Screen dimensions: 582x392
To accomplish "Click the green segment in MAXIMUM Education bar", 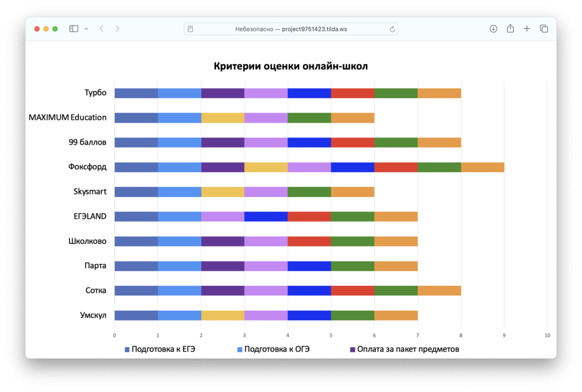I will click(x=309, y=118).
